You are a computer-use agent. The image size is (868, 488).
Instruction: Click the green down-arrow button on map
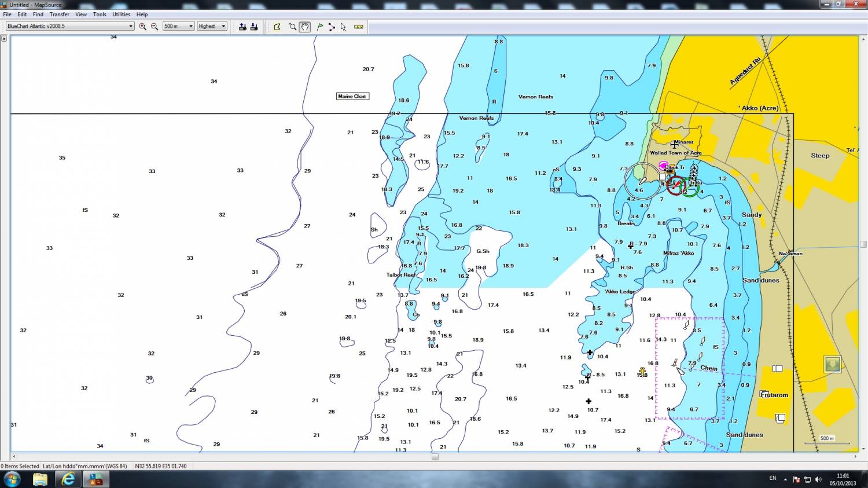832,364
